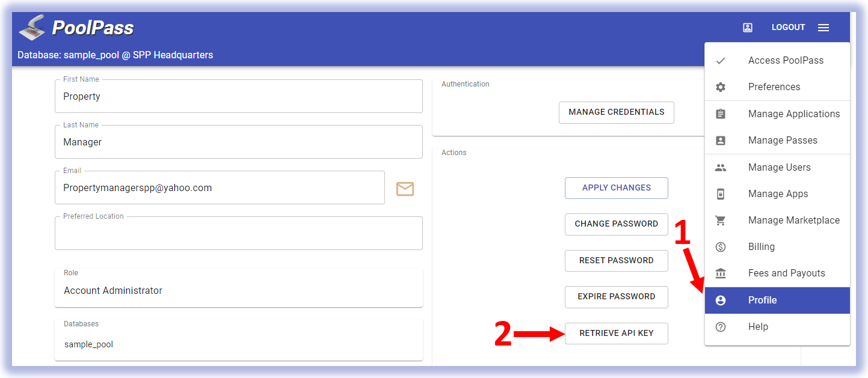Click the person icon for Profile
The height and width of the screenshot is (378, 868).
pos(721,300)
